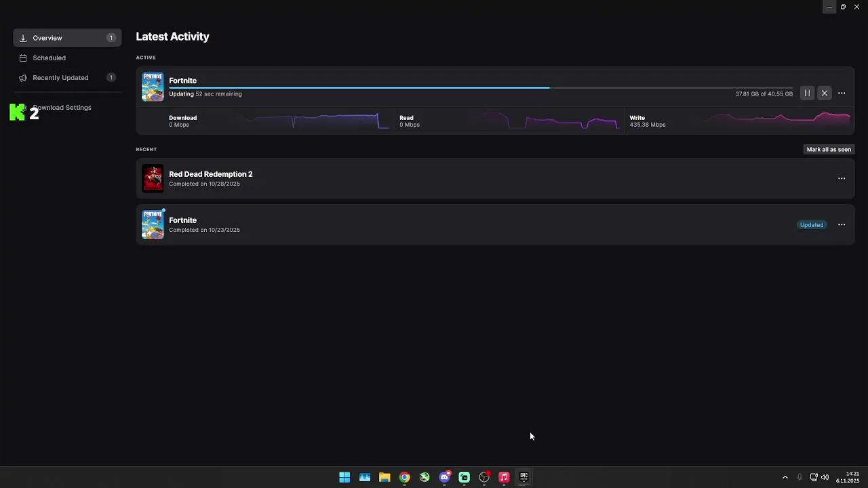868x488 pixels.
Task: Click the Latest Activity heading
Action: pyautogui.click(x=172, y=37)
